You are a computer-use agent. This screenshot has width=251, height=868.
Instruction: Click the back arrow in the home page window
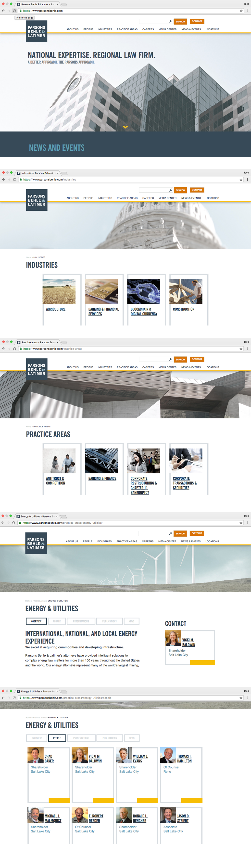3,11
